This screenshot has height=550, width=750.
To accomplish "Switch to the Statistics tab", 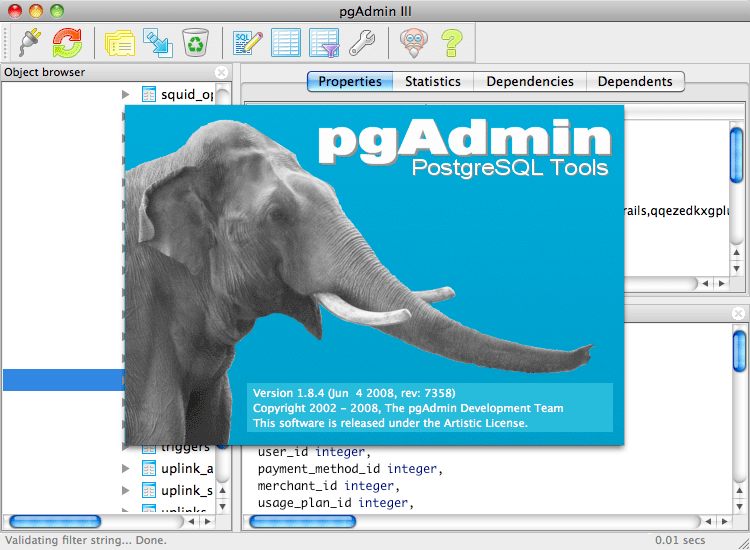I will pyautogui.click(x=433, y=81).
